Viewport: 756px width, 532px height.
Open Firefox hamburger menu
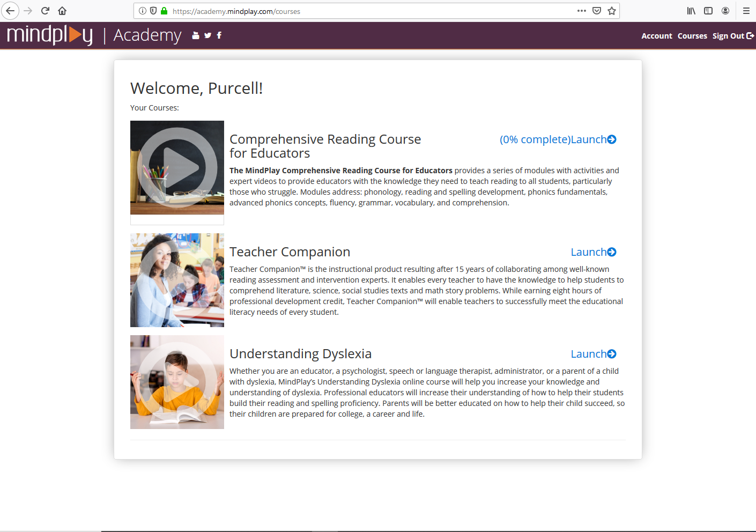746,11
